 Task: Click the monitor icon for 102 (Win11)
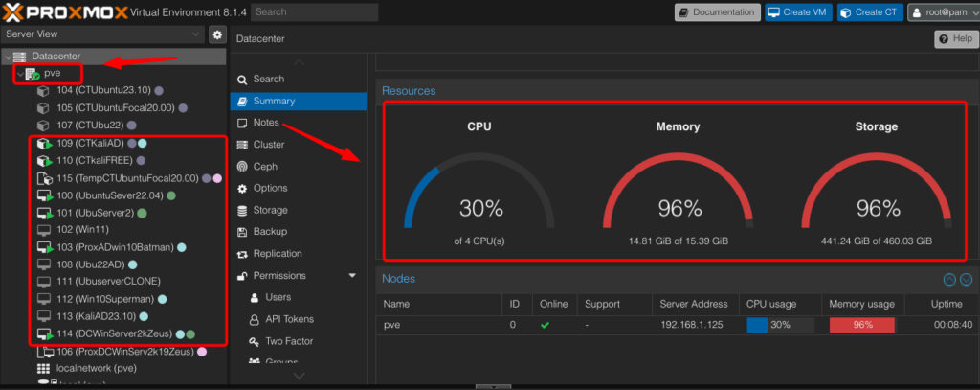(43, 230)
